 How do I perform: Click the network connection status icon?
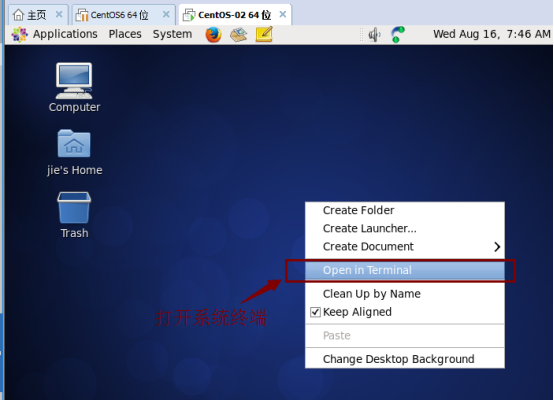(397, 35)
